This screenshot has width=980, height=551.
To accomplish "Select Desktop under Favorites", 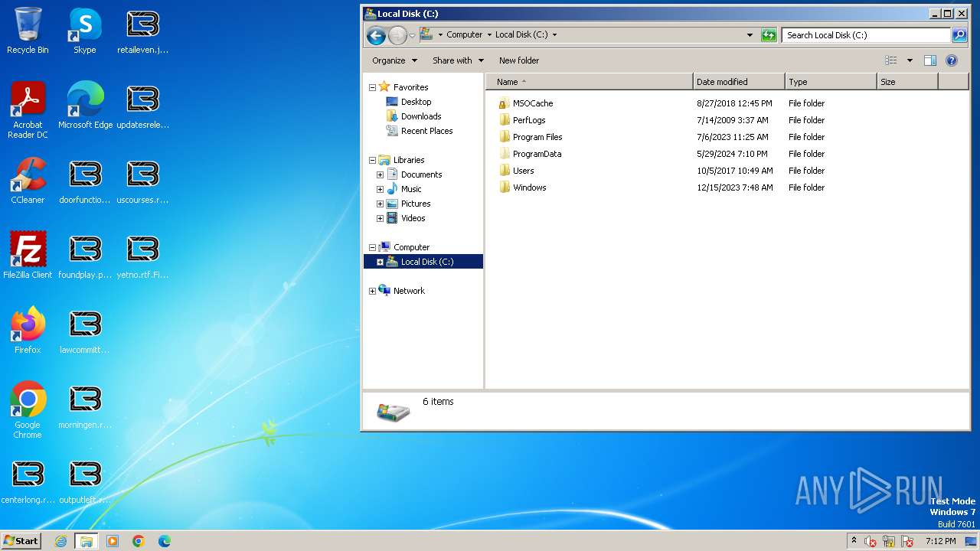I will (x=416, y=102).
